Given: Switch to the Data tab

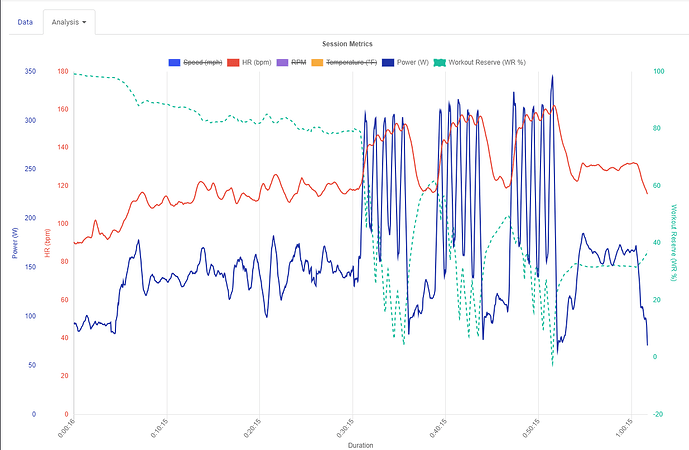Looking at the screenshot, I should point(25,20).
